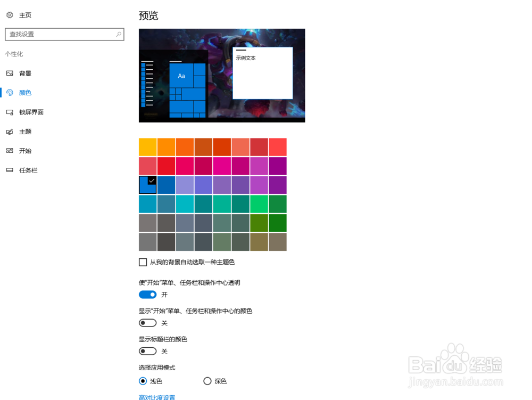Viewport: 532px width, 400px height.
Task: Choose the darker blue swatch beside selected
Action: [x=166, y=185]
